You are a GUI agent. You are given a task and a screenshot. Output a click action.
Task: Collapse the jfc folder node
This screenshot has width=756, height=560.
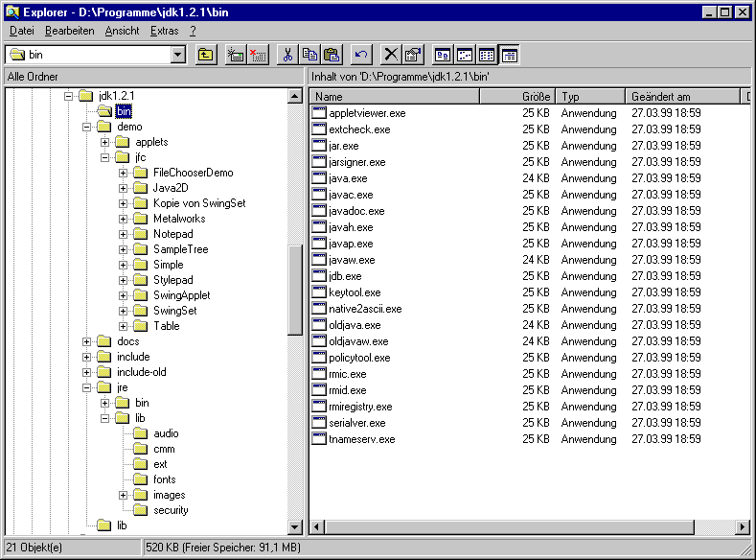(104, 157)
